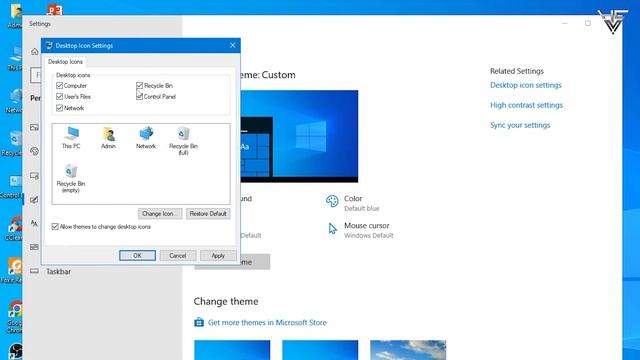Image resolution: width=640 pixels, height=360 pixels.
Task: Click the Apply button
Action: tap(218, 256)
